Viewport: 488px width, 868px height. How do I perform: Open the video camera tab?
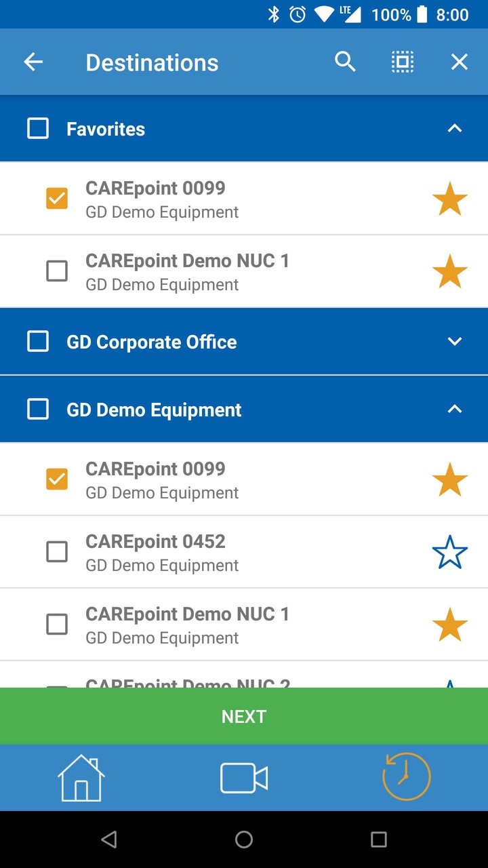click(x=244, y=778)
